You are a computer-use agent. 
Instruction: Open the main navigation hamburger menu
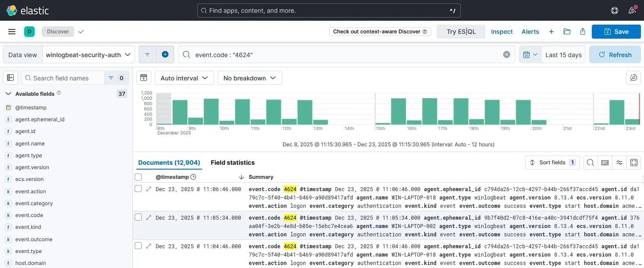coord(12,31)
